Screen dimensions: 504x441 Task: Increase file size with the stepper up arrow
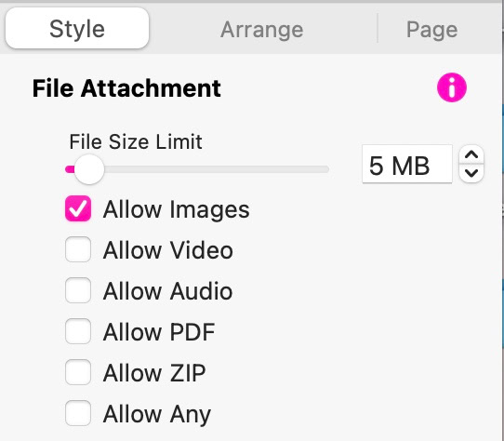click(x=471, y=155)
